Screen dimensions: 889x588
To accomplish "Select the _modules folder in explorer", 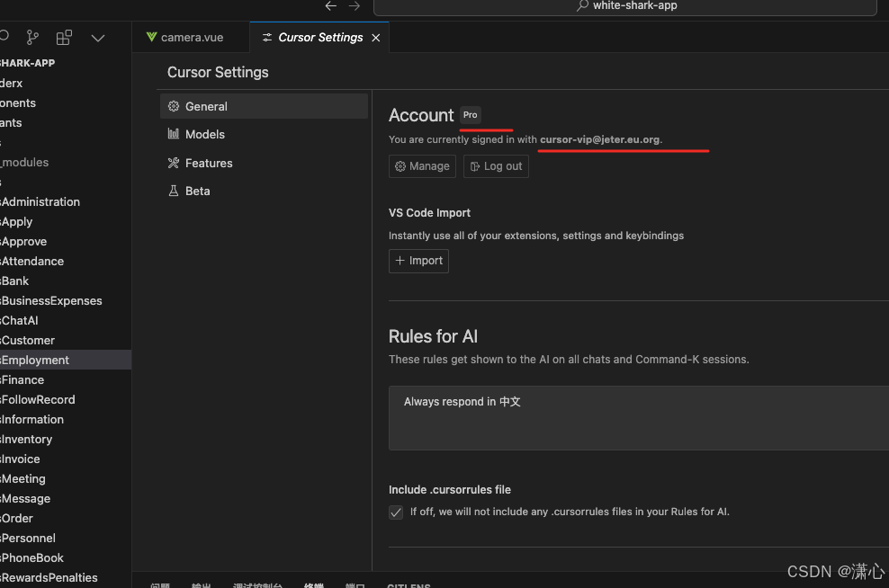I will [66, 163].
